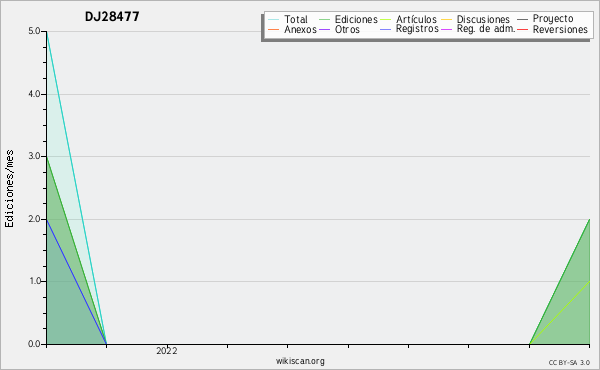Click the Ediciones/mes y-axis title
The height and width of the screenshot is (370, 600).
(9, 189)
